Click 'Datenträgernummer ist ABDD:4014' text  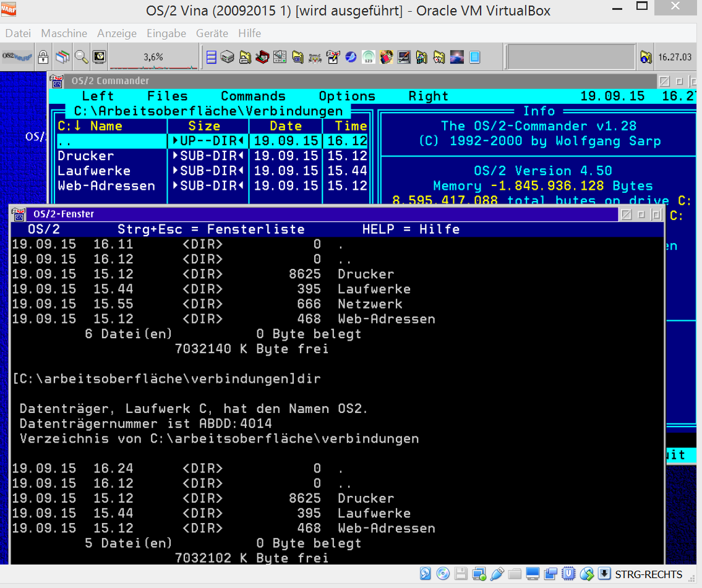(x=145, y=424)
